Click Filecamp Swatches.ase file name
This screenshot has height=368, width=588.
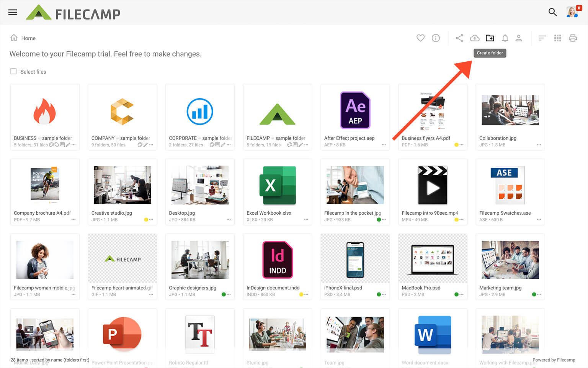[x=505, y=213]
